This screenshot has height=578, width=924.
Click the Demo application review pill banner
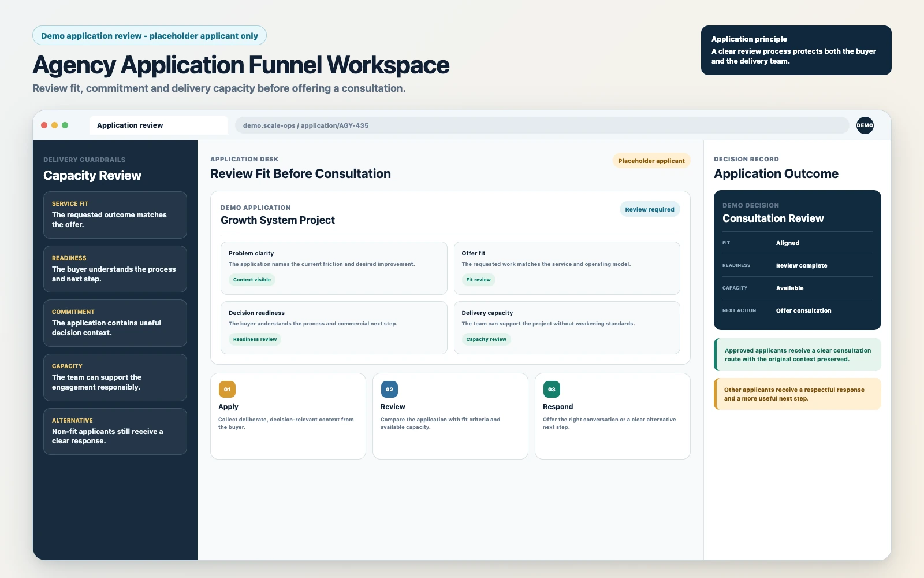tap(150, 36)
